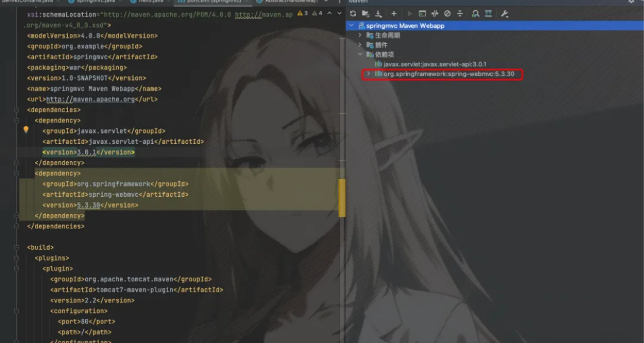Fold the <dependencies> block in gutter
Screen dimensions: 644x343
(x=17, y=110)
